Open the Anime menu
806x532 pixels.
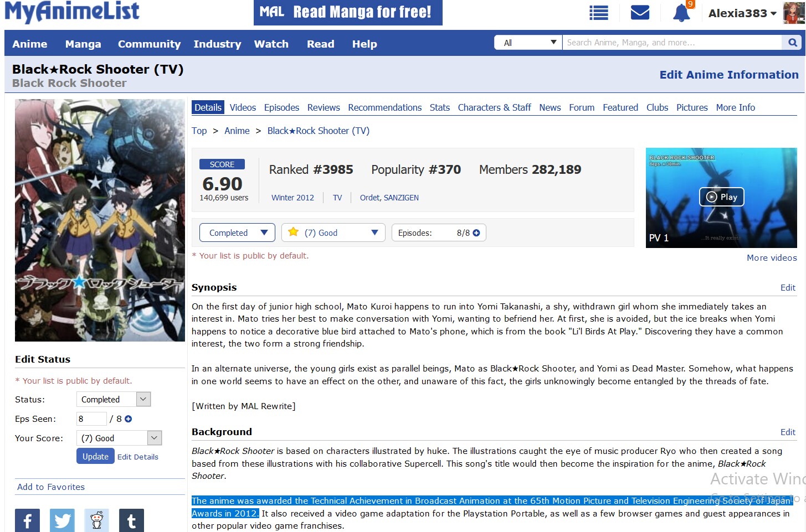click(30, 44)
